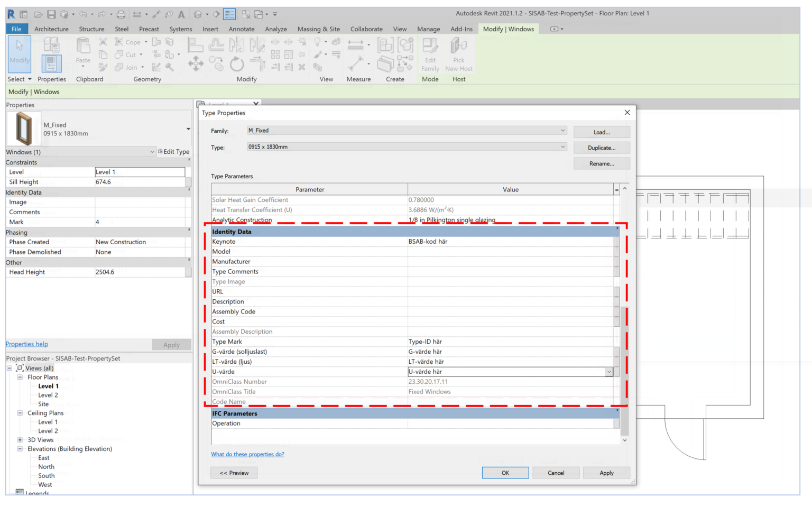Open the File tab
The height and width of the screenshot is (506, 812).
tap(16, 29)
